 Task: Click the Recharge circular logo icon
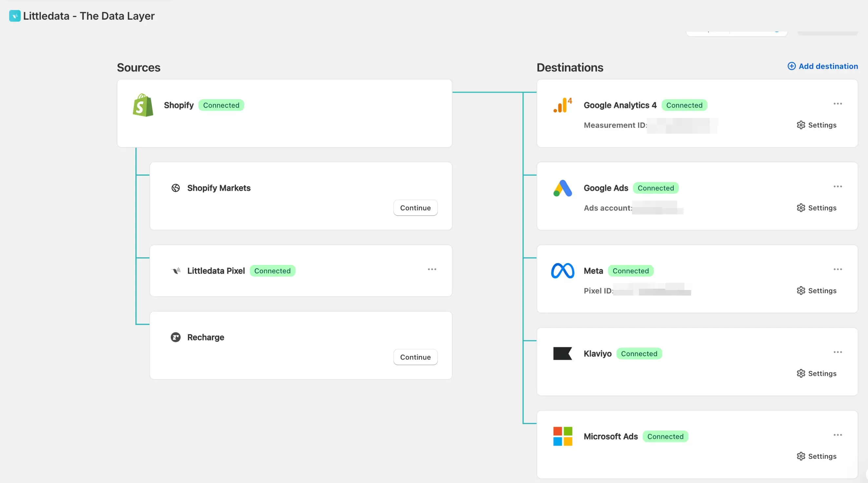176,337
